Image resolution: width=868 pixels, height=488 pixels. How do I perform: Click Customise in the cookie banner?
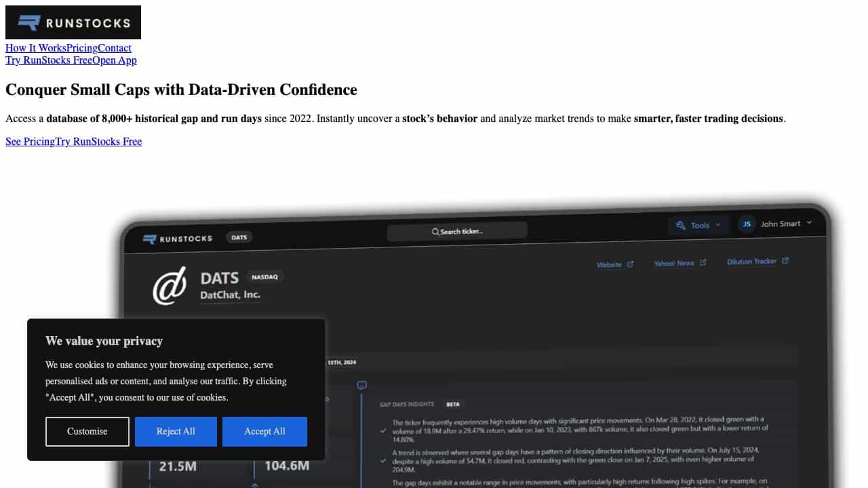tap(87, 432)
